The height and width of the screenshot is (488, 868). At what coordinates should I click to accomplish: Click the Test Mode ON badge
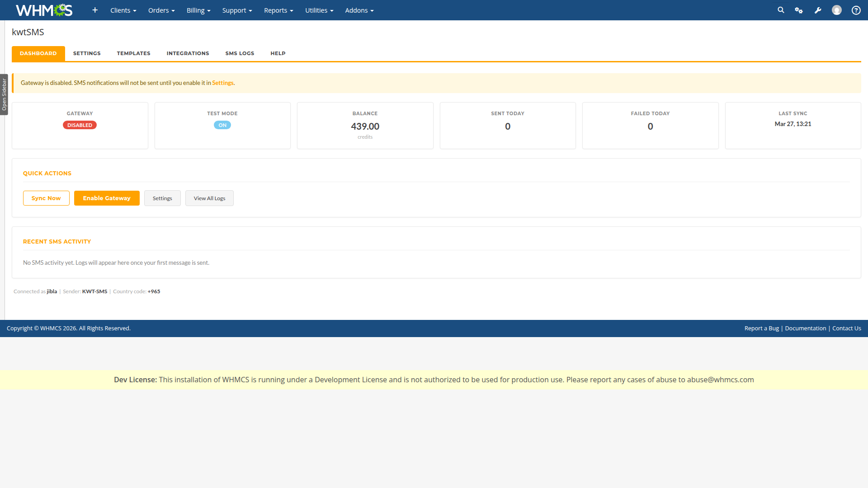(x=222, y=125)
